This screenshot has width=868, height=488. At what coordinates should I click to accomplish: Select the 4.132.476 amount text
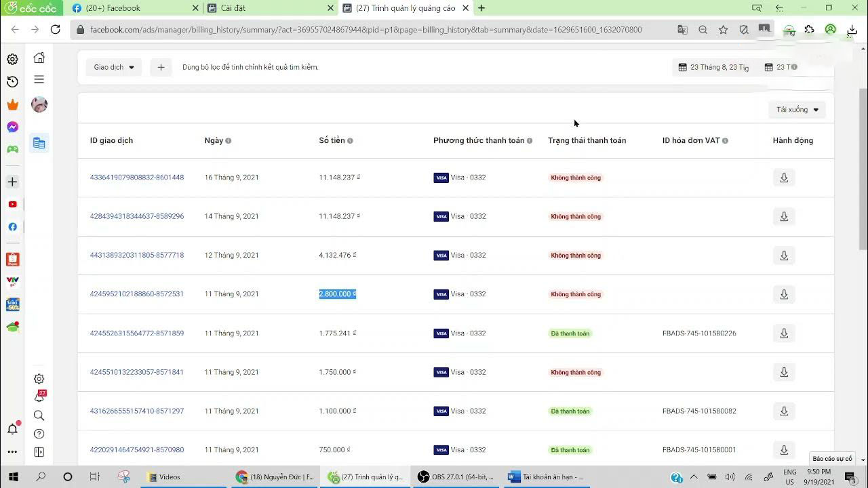pos(338,256)
